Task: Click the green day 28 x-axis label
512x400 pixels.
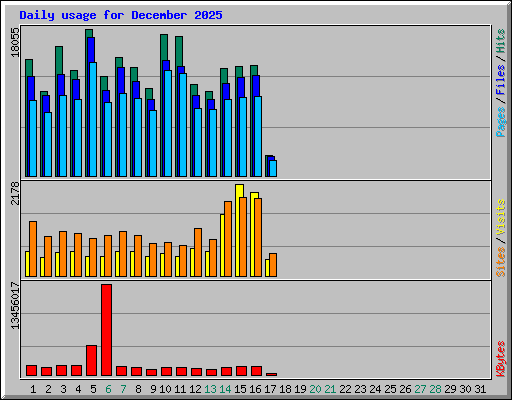Action: pyautogui.click(x=435, y=389)
